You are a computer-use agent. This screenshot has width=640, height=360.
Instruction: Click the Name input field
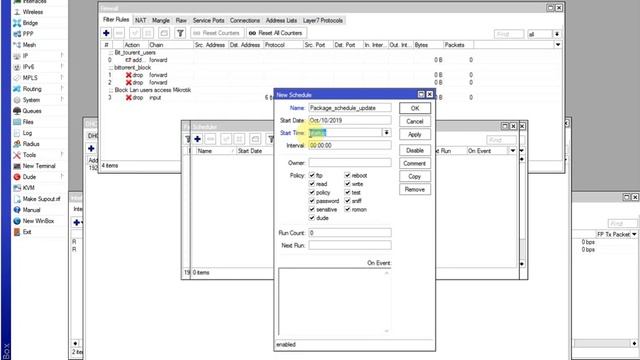click(350, 108)
